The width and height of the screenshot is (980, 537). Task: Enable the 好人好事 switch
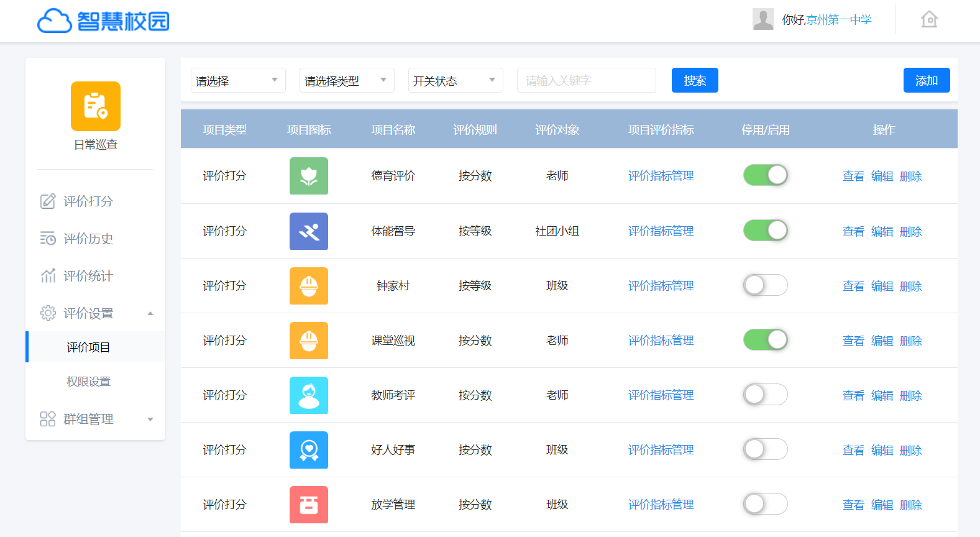(x=766, y=449)
